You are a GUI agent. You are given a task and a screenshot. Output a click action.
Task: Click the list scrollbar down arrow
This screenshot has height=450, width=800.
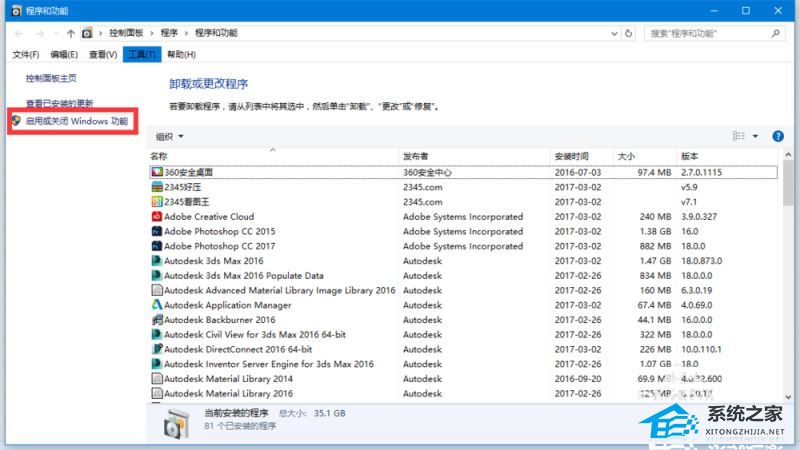(788, 396)
